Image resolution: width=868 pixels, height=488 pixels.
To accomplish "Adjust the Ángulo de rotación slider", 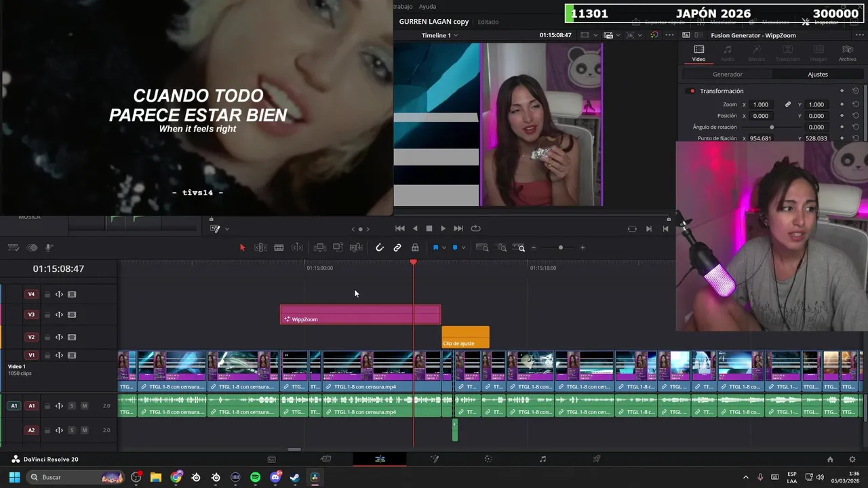I will point(772,127).
